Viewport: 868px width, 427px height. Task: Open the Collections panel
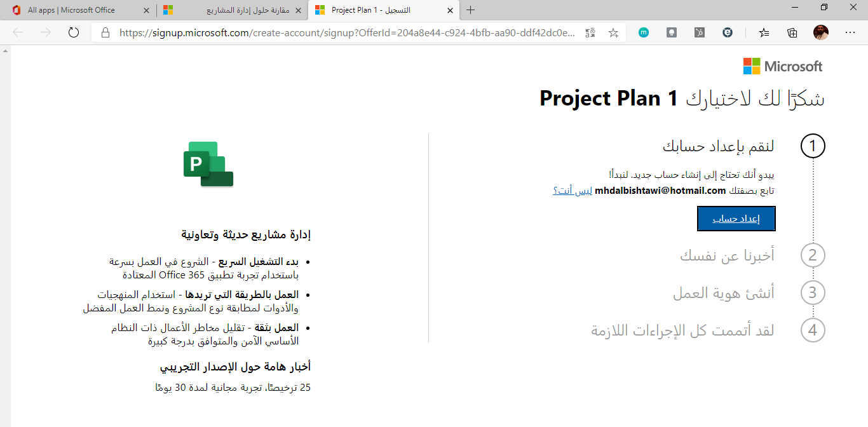coord(792,32)
